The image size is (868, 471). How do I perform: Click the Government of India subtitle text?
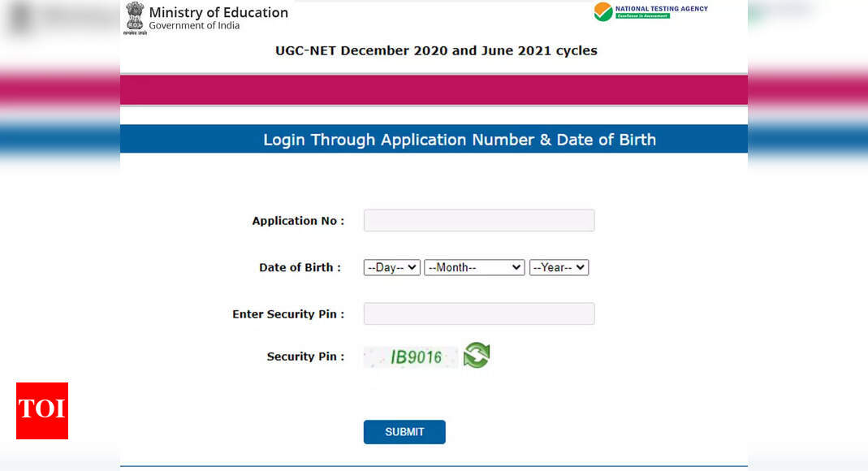click(194, 25)
